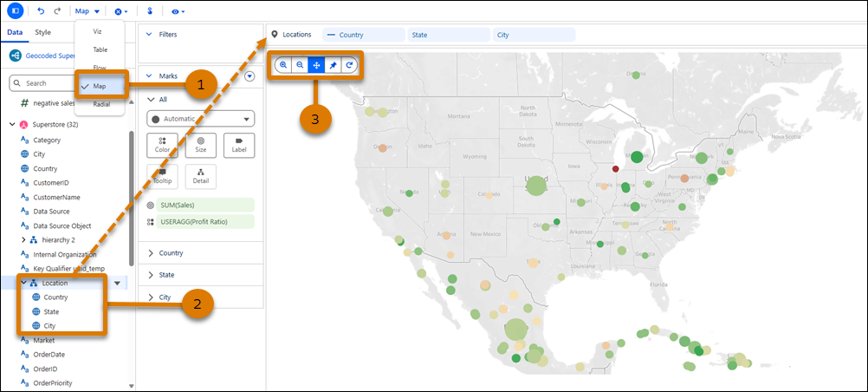Viewport: 868px width, 392px height.
Task: Click the Detail marks button
Action: (x=200, y=177)
